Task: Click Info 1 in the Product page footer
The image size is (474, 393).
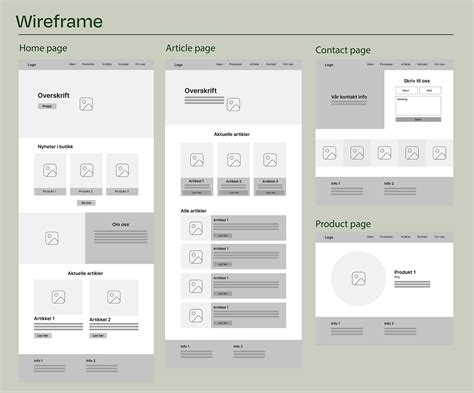Action: pos(336,324)
